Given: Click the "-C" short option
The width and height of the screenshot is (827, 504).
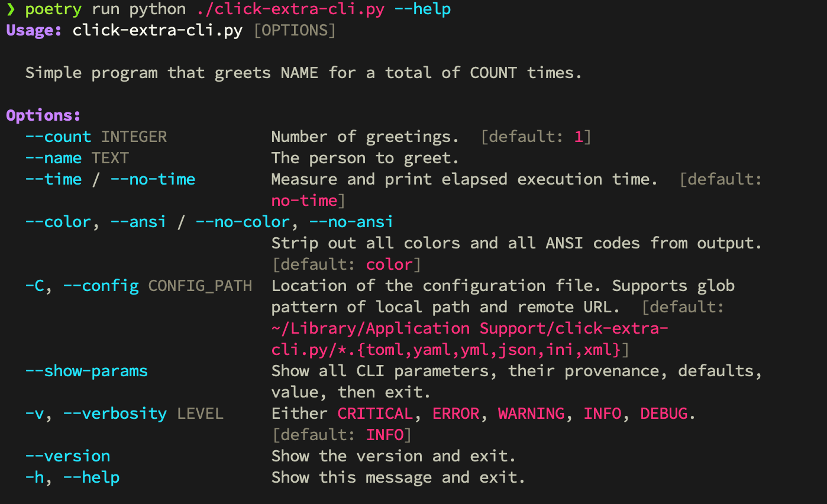Looking at the screenshot, I should [x=34, y=286].
